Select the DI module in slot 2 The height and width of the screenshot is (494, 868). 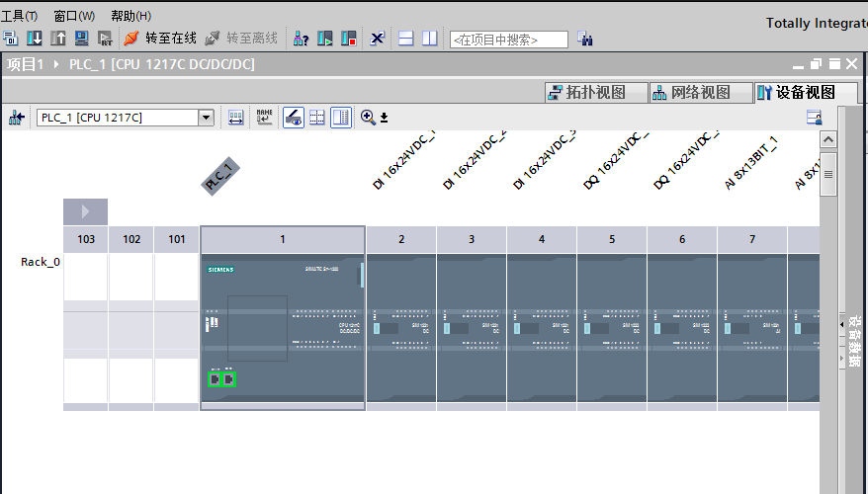point(401,328)
